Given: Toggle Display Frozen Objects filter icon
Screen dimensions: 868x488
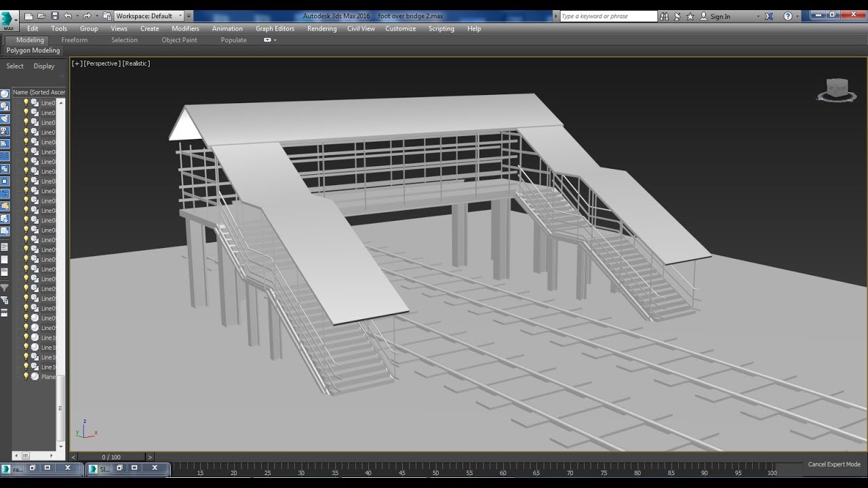Looking at the screenshot, I should pos(5,219).
